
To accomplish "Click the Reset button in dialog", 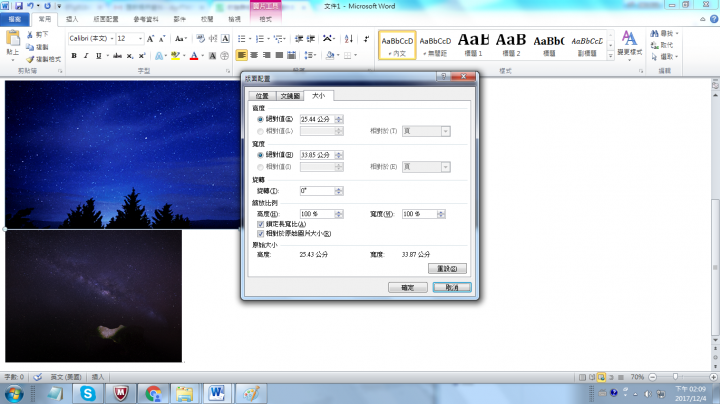I will pyautogui.click(x=447, y=269).
